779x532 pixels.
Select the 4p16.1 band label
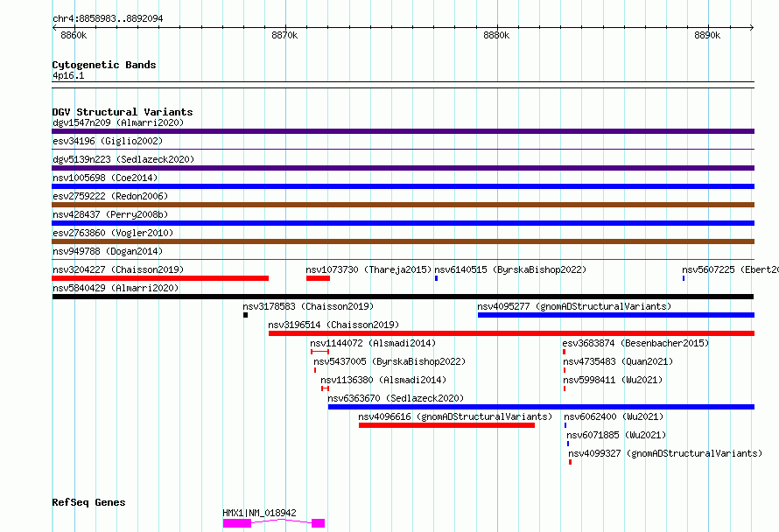click(x=68, y=75)
